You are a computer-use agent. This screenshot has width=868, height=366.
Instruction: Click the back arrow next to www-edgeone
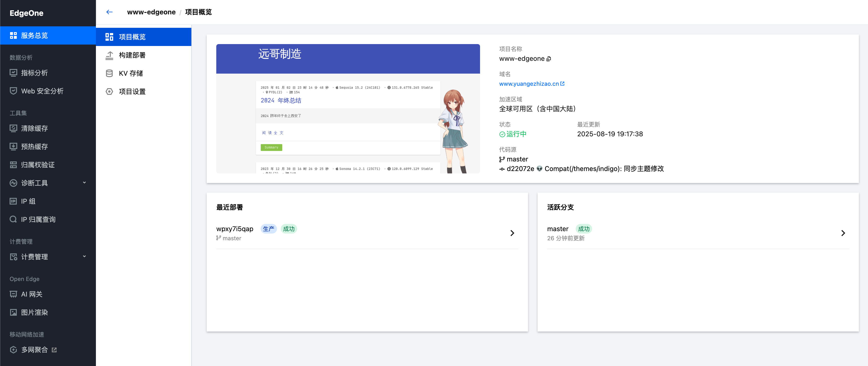(109, 12)
